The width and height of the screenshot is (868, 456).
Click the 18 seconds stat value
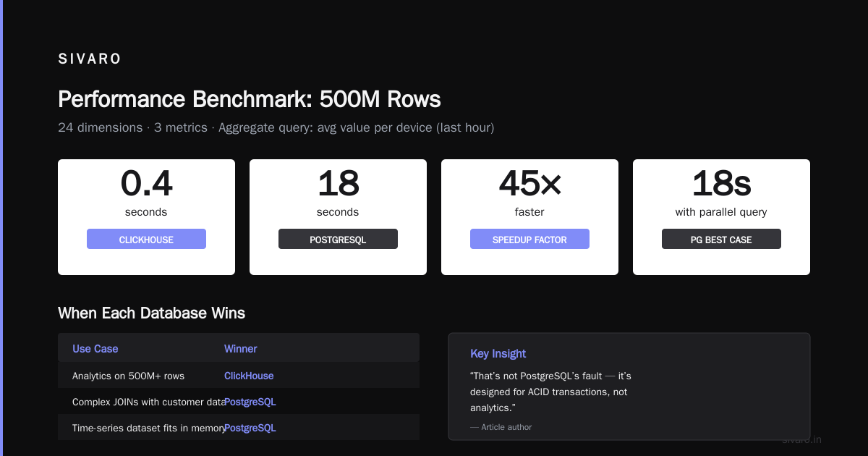click(338, 184)
